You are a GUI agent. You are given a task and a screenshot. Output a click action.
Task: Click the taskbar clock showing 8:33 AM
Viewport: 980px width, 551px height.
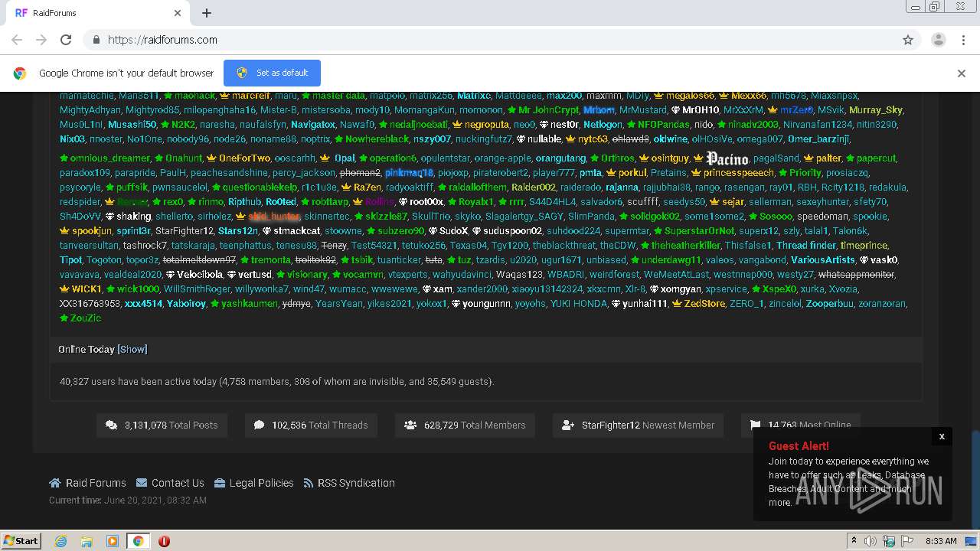point(941,541)
